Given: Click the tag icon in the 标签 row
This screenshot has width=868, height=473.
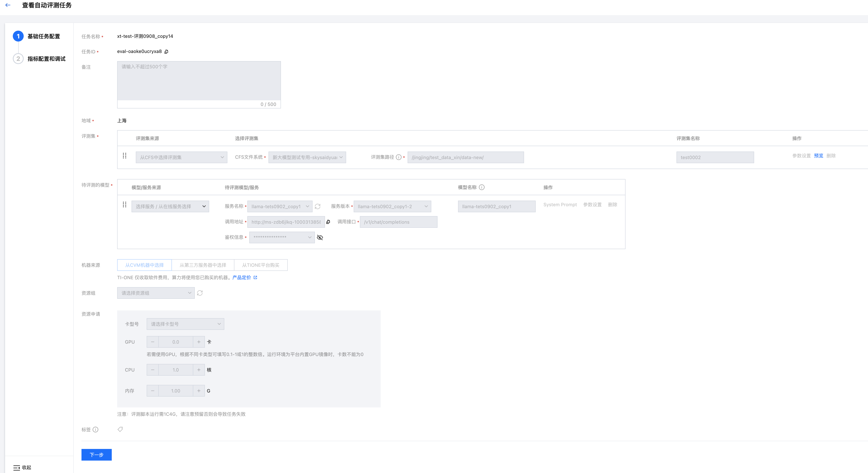Looking at the screenshot, I should pos(120,429).
